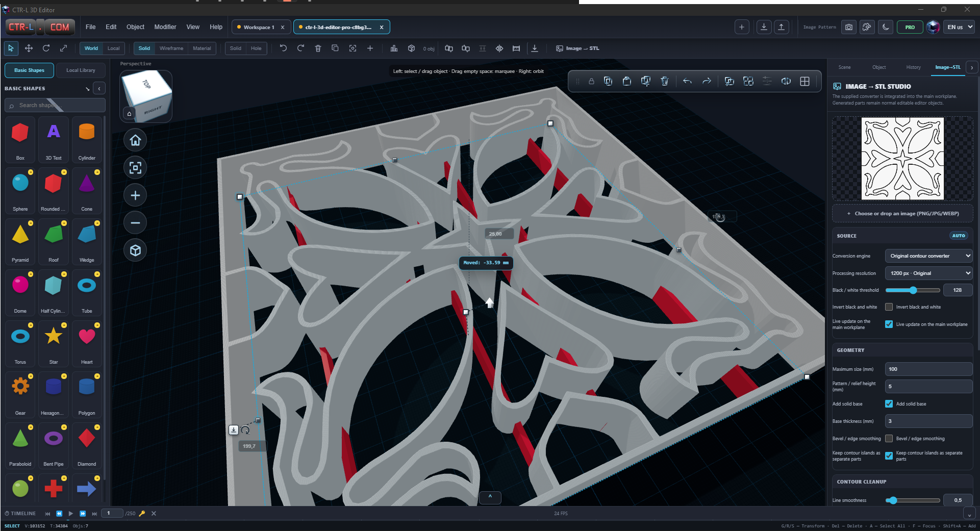Expand the bottom viewport drawer arrow
This screenshot has height=531, width=980.
pos(490,497)
